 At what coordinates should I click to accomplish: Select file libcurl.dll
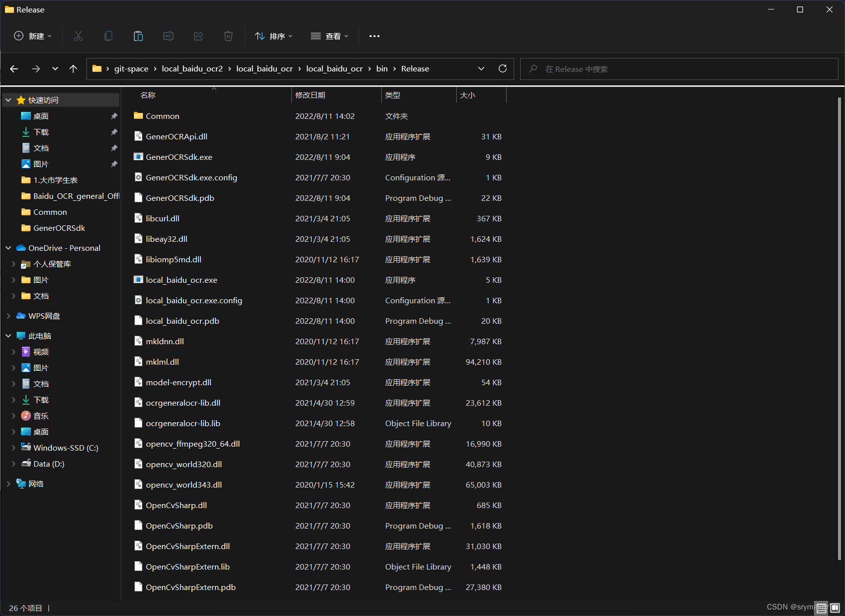click(162, 218)
